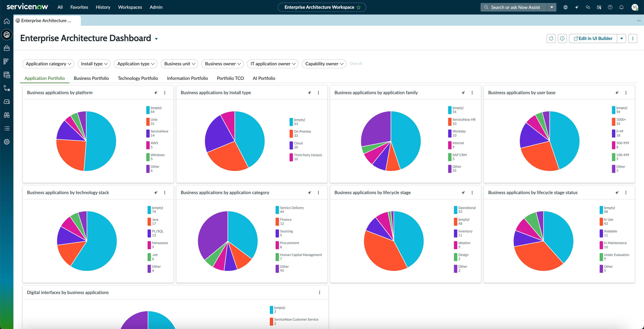The width and height of the screenshot is (644, 329).
Task: Open kebab menu on application category chart
Action: (x=318, y=192)
